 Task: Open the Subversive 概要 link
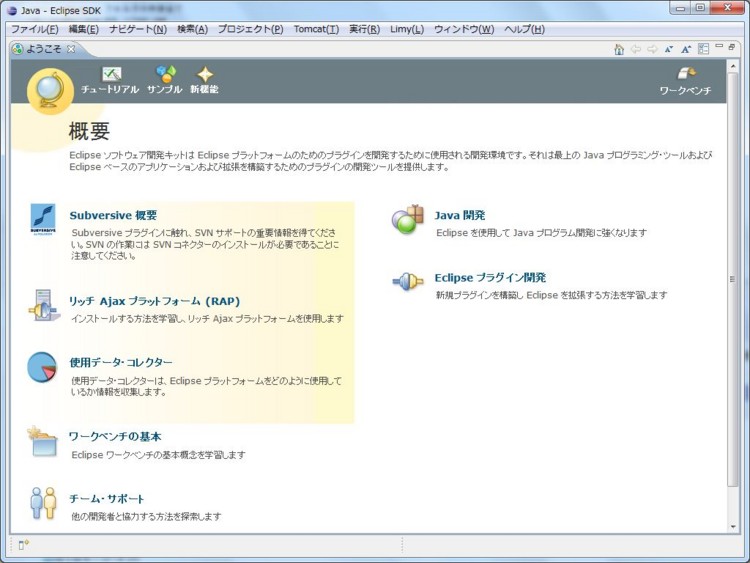tap(113, 215)
